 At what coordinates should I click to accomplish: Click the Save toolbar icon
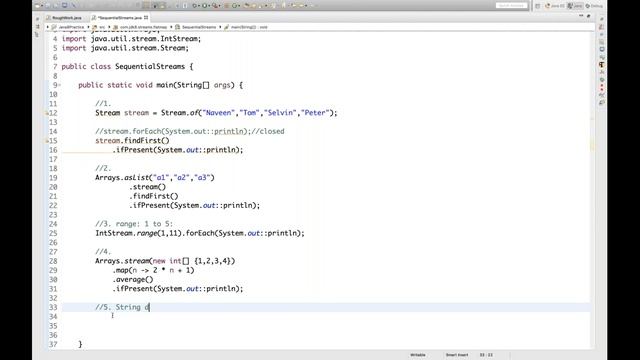(47, 6)
